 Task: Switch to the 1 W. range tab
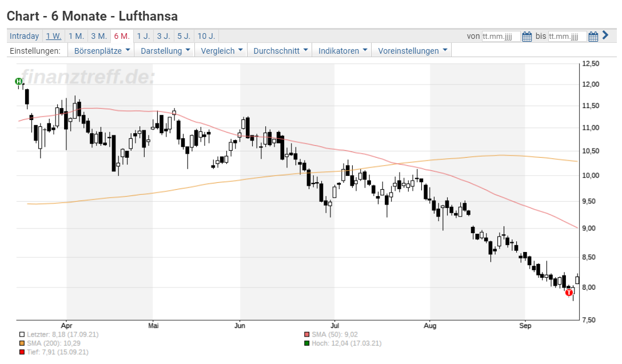(x=54, y=36)
